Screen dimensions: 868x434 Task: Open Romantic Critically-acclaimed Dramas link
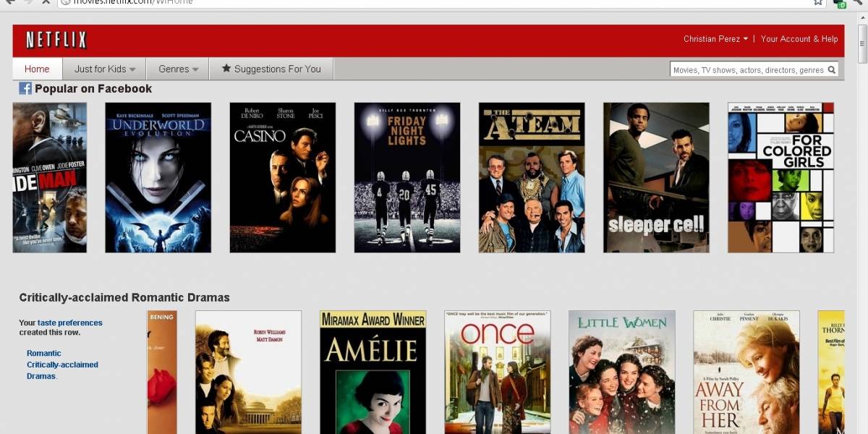(62, 365)
